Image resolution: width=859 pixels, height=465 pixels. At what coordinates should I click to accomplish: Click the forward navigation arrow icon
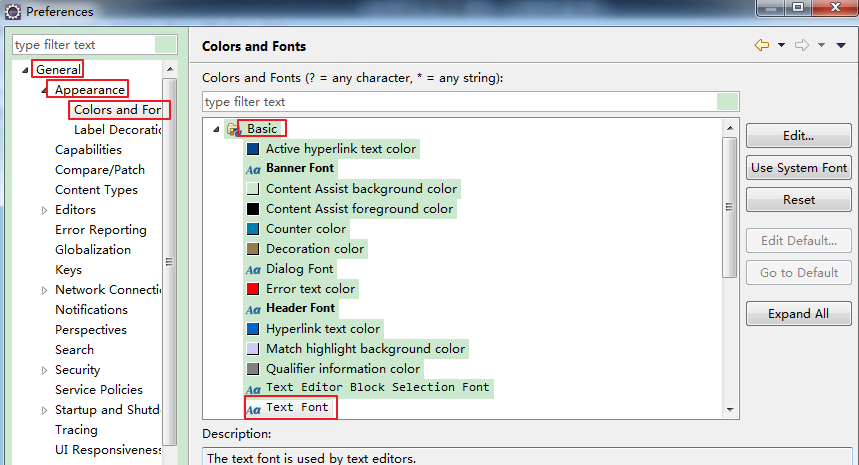801,45
